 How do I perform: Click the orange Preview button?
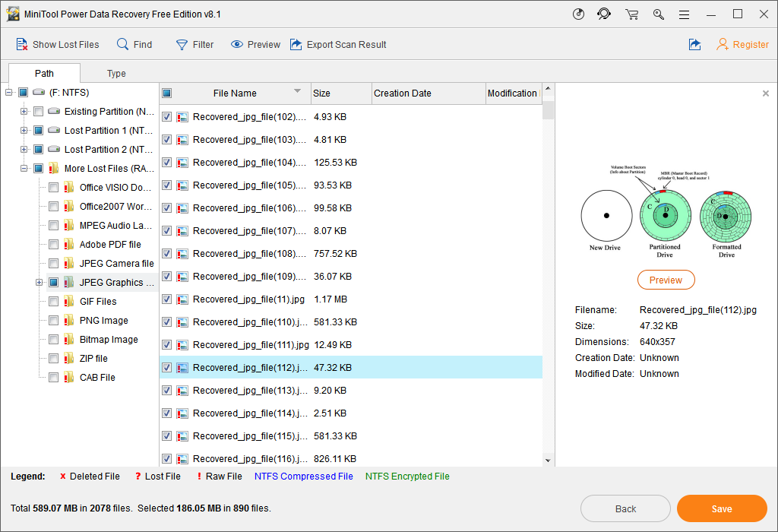[666, 280]
